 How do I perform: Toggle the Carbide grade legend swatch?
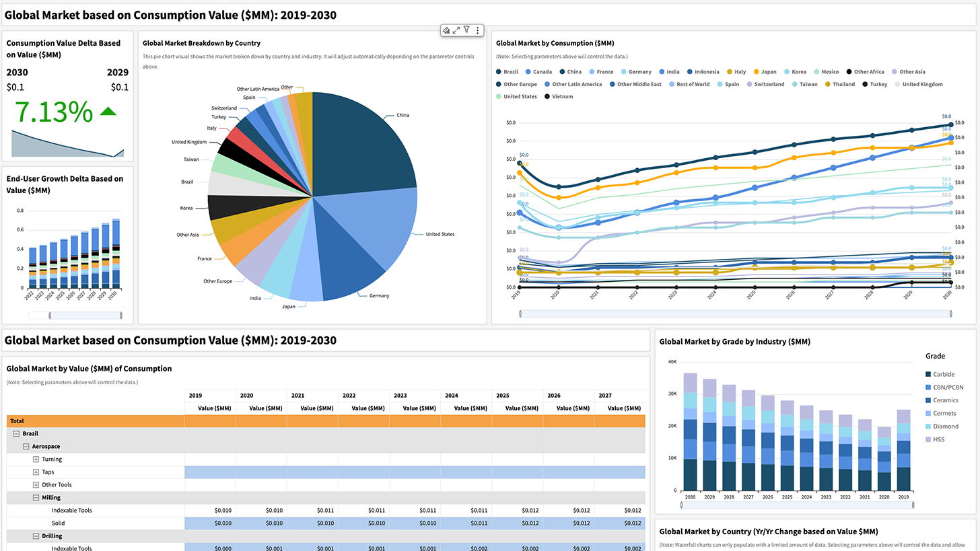coord(928,375)
